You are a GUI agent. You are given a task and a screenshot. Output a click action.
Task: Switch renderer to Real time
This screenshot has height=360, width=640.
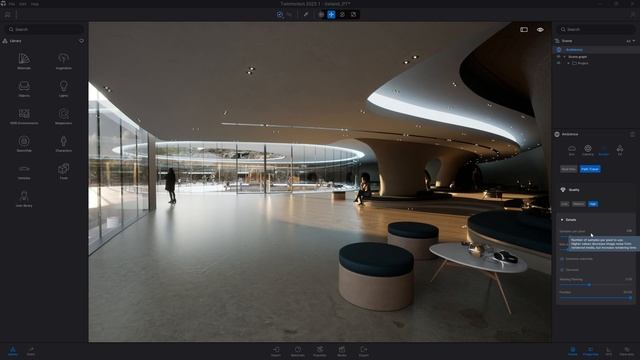[x=569, y=169]
